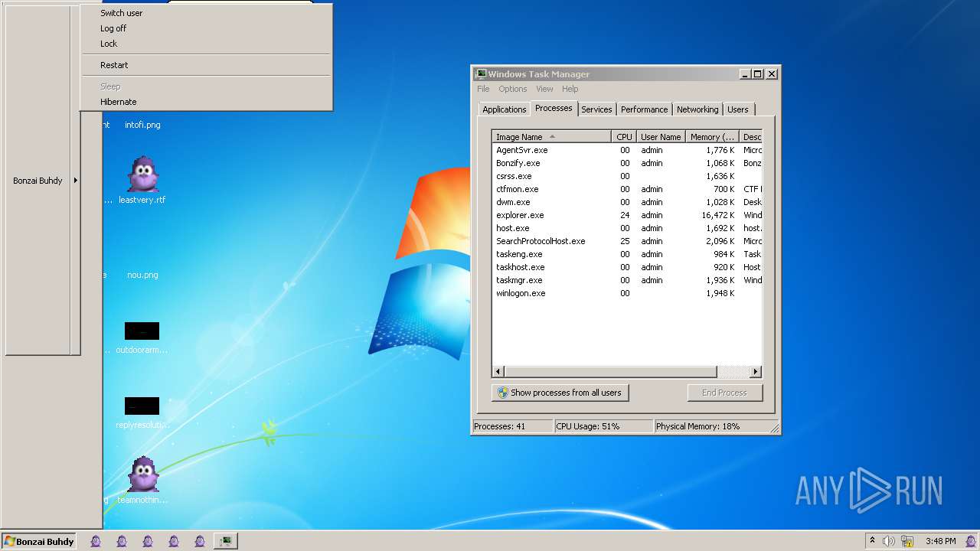Click the Bonzai Buhdy start button
The width and height of the screenshot is (980, 551).
39,541
